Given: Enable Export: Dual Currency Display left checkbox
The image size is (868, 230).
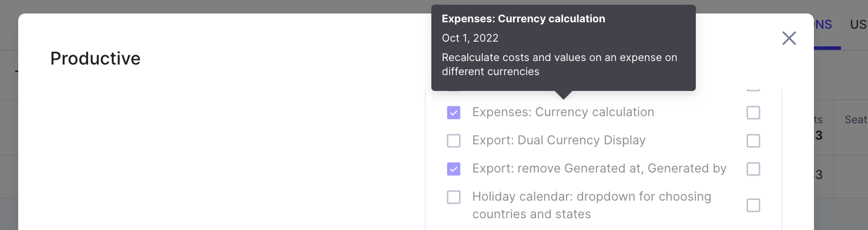Looking at the screenshot, I should click(454, 141).
